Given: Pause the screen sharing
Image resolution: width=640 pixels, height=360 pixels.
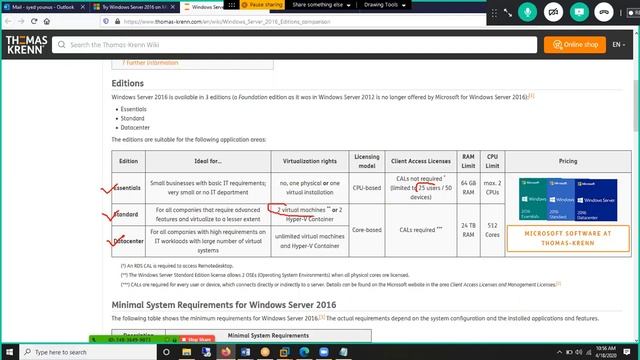Looking at the screenshot, I should click(x=262, y=5).
